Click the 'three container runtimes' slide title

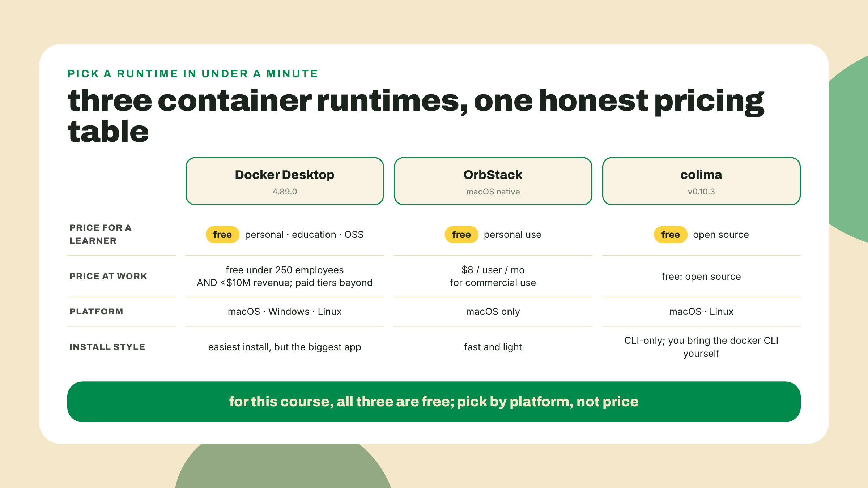[x=416, y=116]
